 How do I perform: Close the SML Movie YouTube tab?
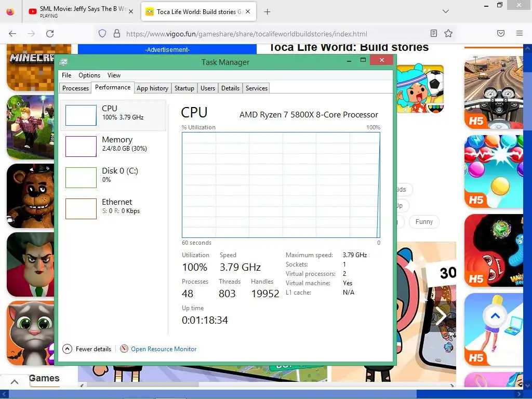point(131,11)
